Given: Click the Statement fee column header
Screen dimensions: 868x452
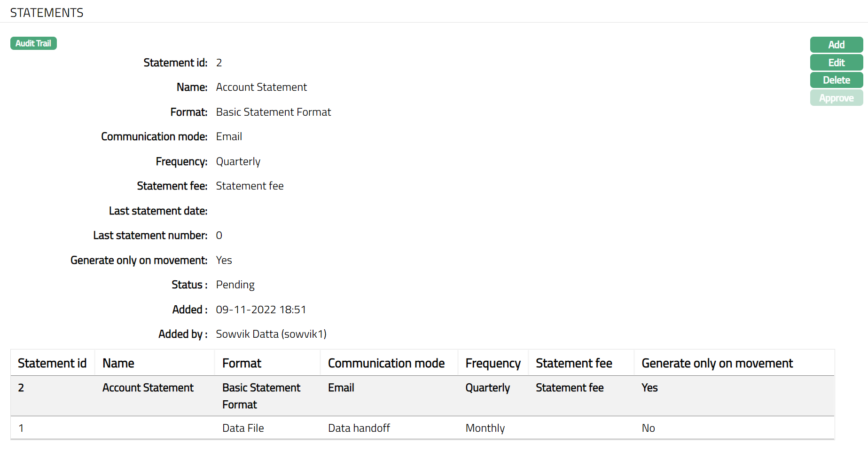Looking at the screenshot, I should click(574, 363).
